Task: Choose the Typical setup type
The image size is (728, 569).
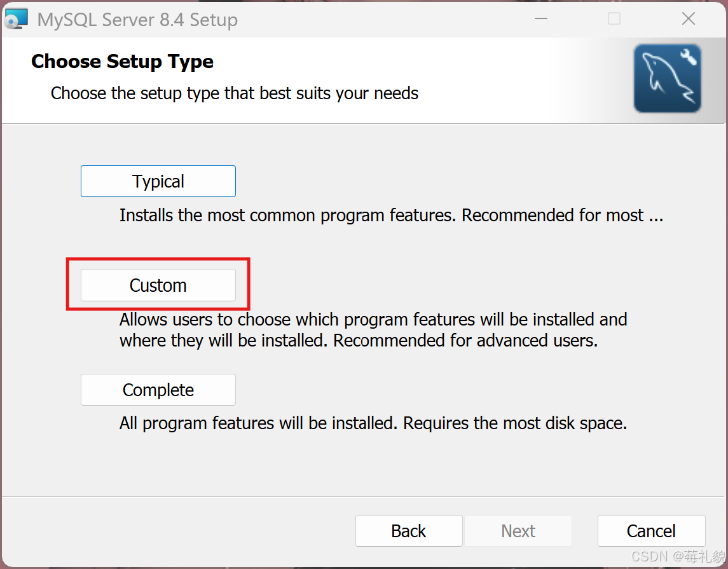Action: (x=158, y=181)
